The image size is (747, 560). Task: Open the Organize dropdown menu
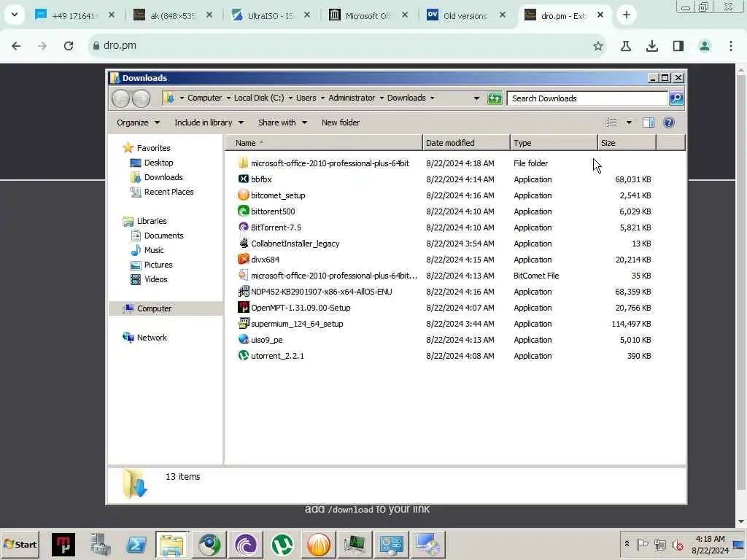(138, 122)
